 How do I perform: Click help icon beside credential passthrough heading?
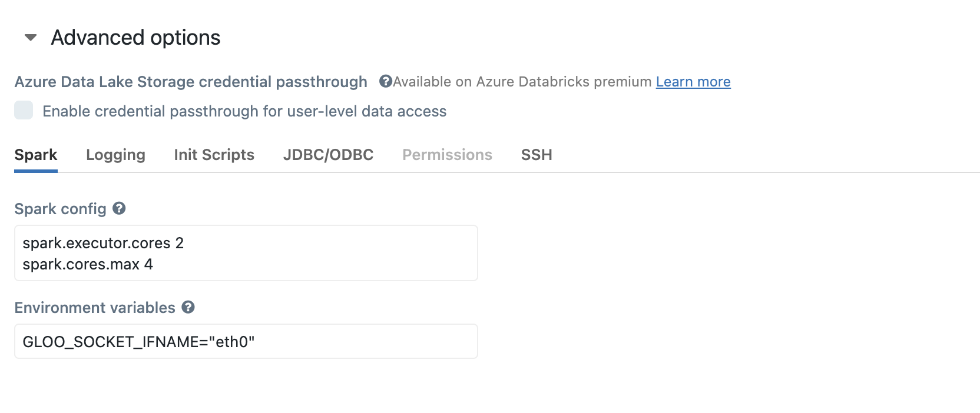pos(385,81)
